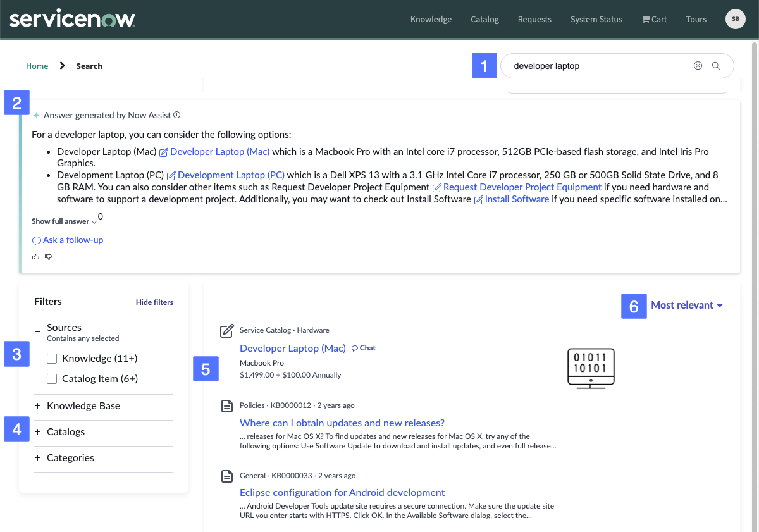The image size is (759, 532).
Task: Check the Catalog Item (6+) source checkbox
Action: [x=52, y=379]
